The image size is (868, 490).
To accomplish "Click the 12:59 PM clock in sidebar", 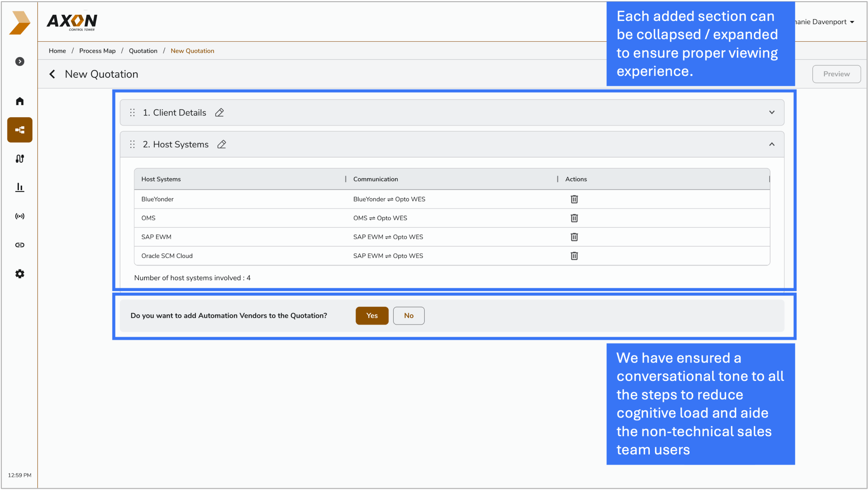I will tap(20, 475).
